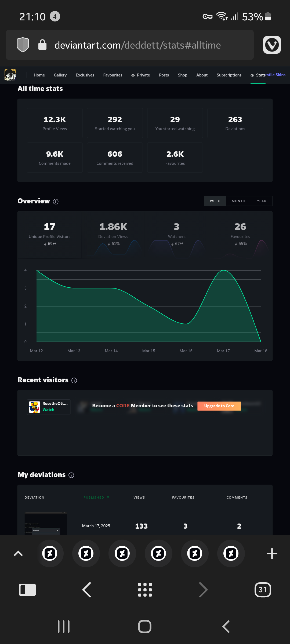Tap the Android system back button
Viewport: 290px width, 644px height.
(x=226, y=627)
